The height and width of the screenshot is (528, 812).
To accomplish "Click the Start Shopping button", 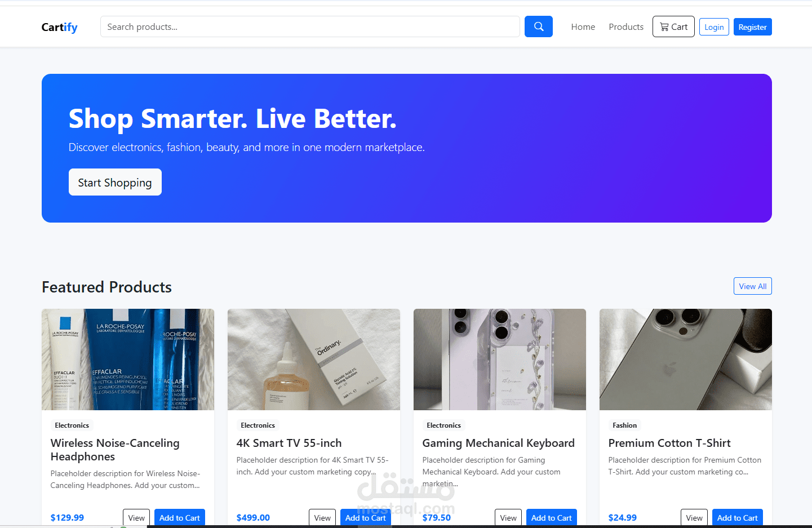I will click(115, 182).
